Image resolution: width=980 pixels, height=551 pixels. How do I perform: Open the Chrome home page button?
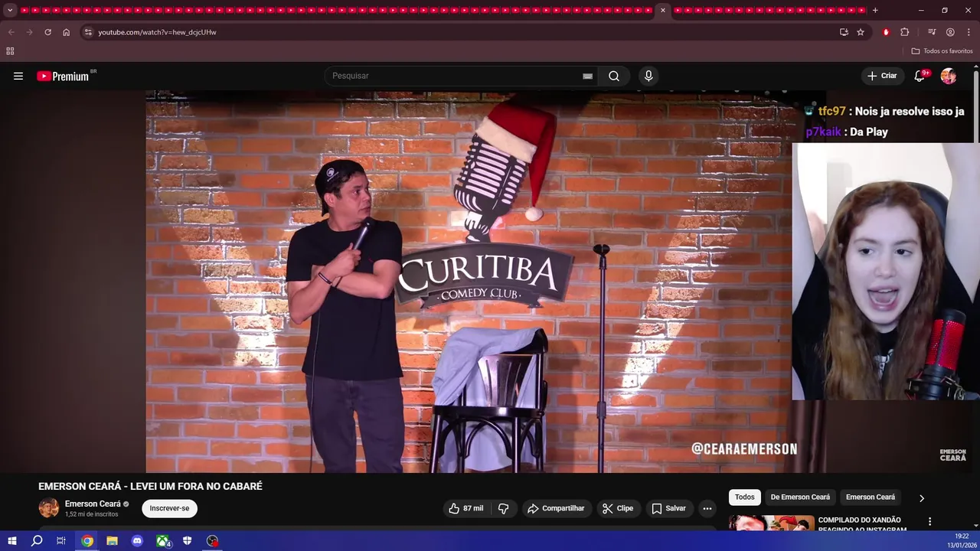[66, 32]
